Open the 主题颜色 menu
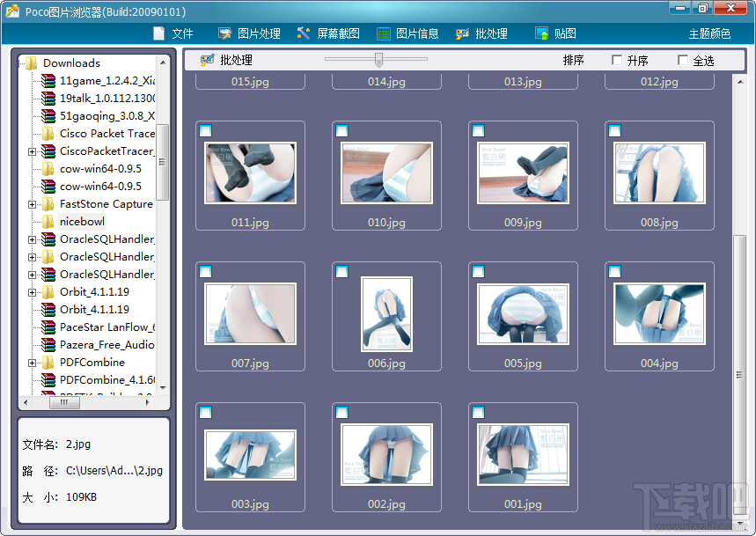 click(x=709, y=33)
